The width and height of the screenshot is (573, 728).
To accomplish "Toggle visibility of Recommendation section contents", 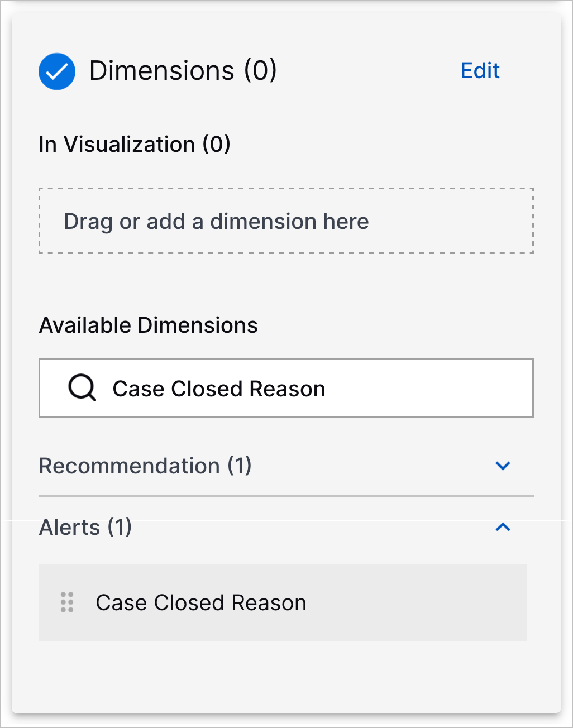I will click(x=503, y=466).
